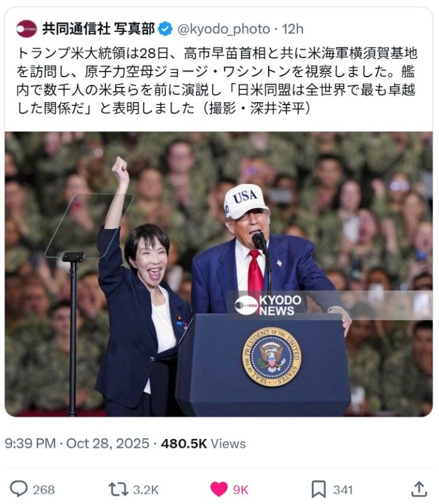Image resolution: width=439 pixels, height=504 pixels.
Task: Visit the @kyodo_photo handle
Action: click(224, 29)
